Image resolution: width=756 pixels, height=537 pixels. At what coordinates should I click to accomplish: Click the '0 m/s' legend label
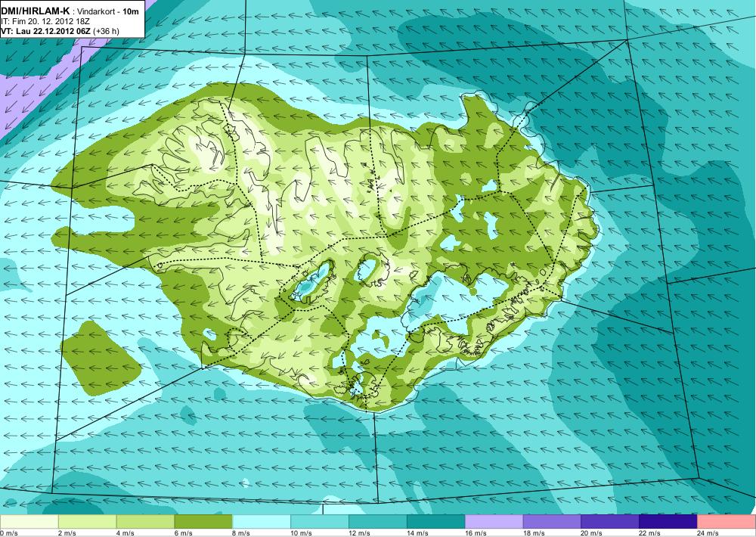9,533
